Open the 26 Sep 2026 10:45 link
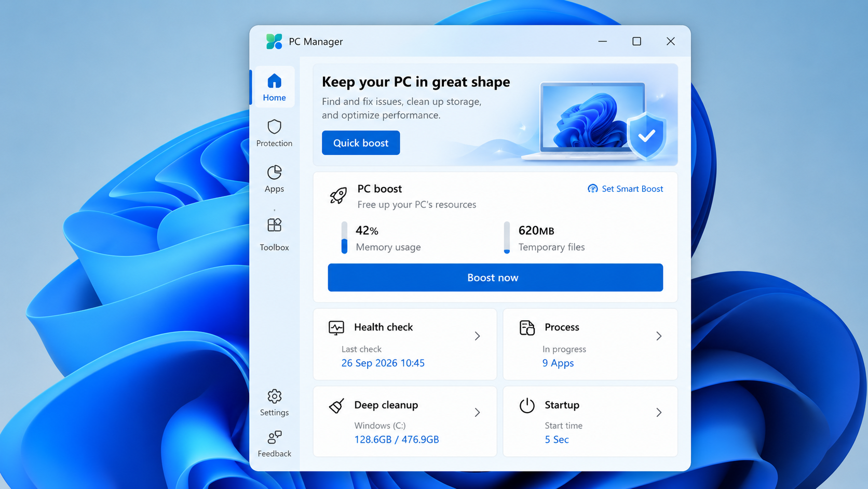The height and width of the screenshot is (489, 868). click(383, 363)
